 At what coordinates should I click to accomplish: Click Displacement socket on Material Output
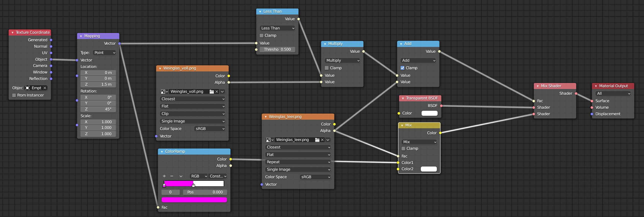[x=592, y=114]
